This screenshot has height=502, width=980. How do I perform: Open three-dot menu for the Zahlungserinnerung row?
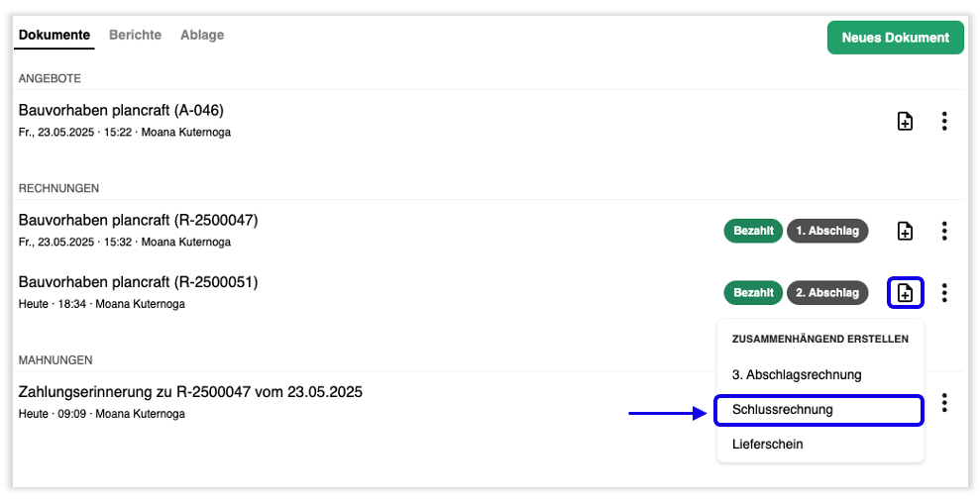click(944, 403)
